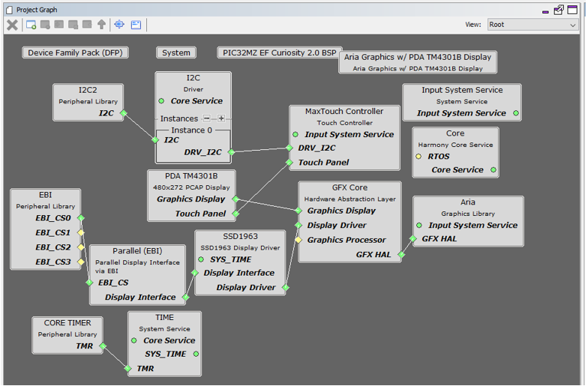This screenshot has width=588, height=389.
Task: Click Core node's yellow RTOS circle port
Action: [418, 157]
